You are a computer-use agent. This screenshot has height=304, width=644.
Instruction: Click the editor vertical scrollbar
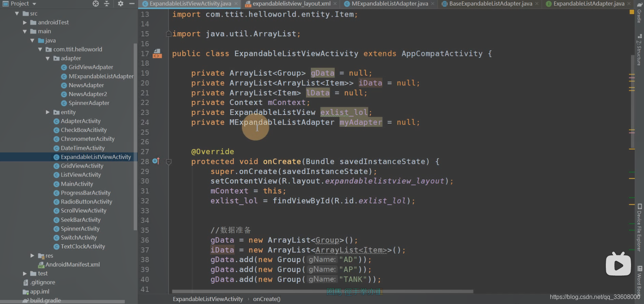[633, 101]
